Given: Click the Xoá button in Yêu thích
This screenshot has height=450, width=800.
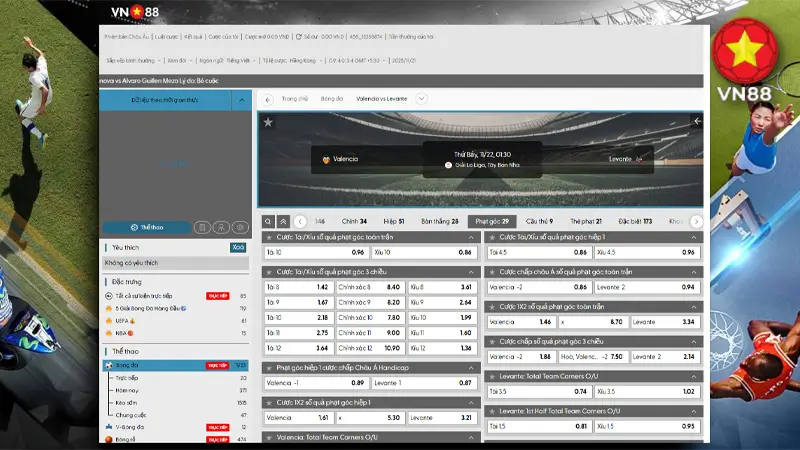Looking at the screenshot, I should coord(238,247).
